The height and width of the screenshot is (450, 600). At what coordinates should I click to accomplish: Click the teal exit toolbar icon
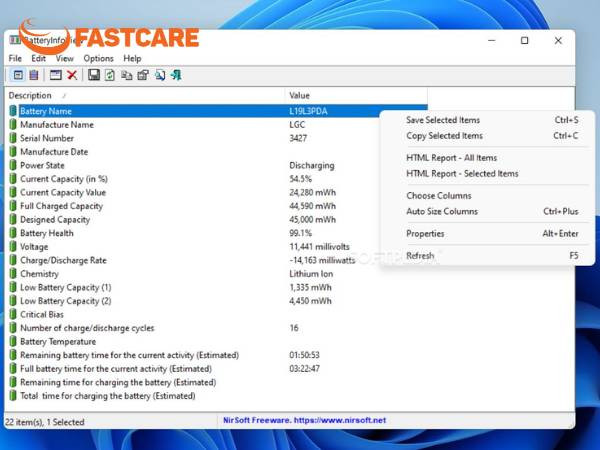[176, 75]
